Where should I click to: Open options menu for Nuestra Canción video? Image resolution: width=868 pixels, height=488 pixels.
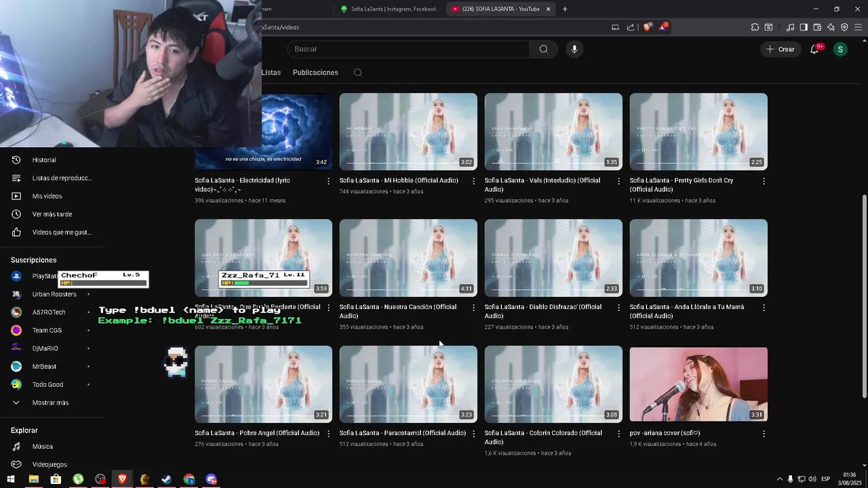(473, 307)
